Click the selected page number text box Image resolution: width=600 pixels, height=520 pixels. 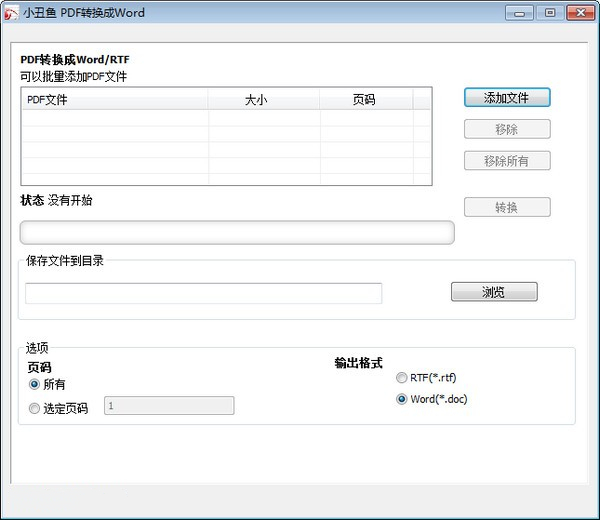pos(169,406)
